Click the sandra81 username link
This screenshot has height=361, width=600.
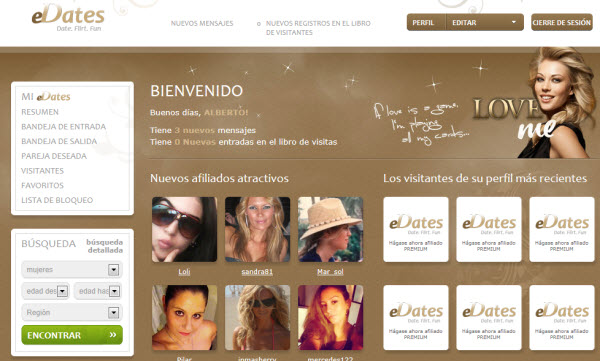pyautogui.click(x=257, y=272)
